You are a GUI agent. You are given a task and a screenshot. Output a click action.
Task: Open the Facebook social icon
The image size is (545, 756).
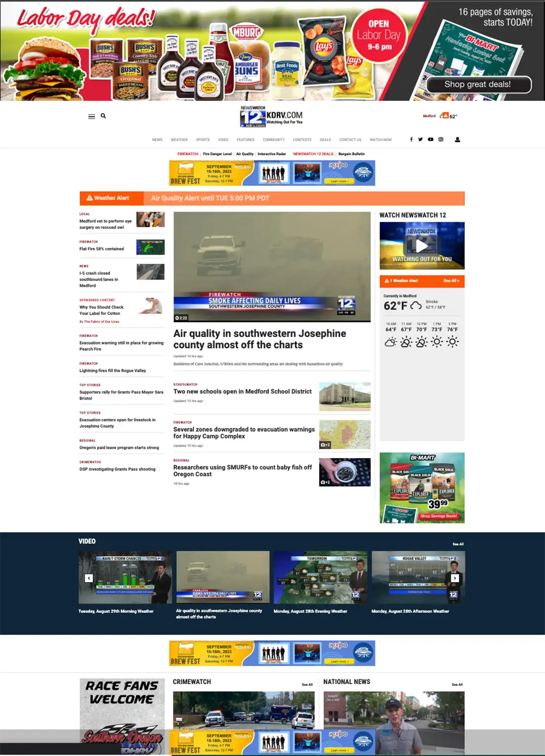tap(411, 139)
